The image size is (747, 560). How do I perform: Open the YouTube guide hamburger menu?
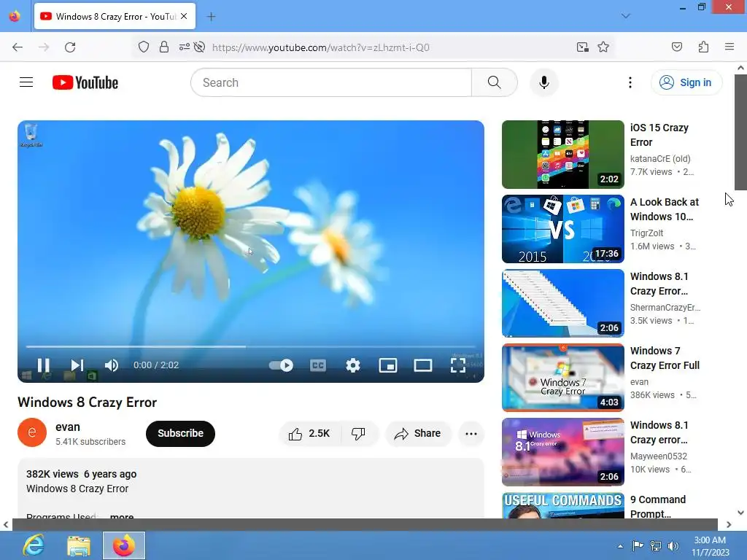click(x=26, y=82)
